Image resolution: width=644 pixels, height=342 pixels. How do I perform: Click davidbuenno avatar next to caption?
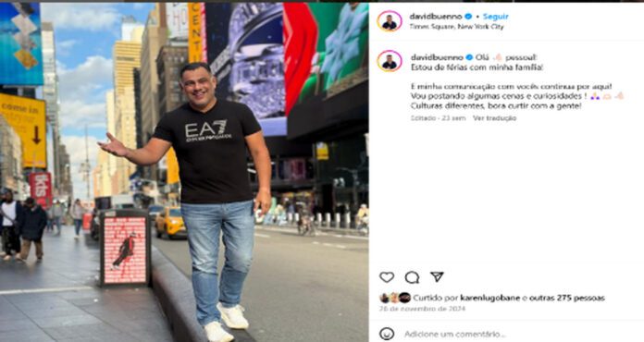click(390, 61)
